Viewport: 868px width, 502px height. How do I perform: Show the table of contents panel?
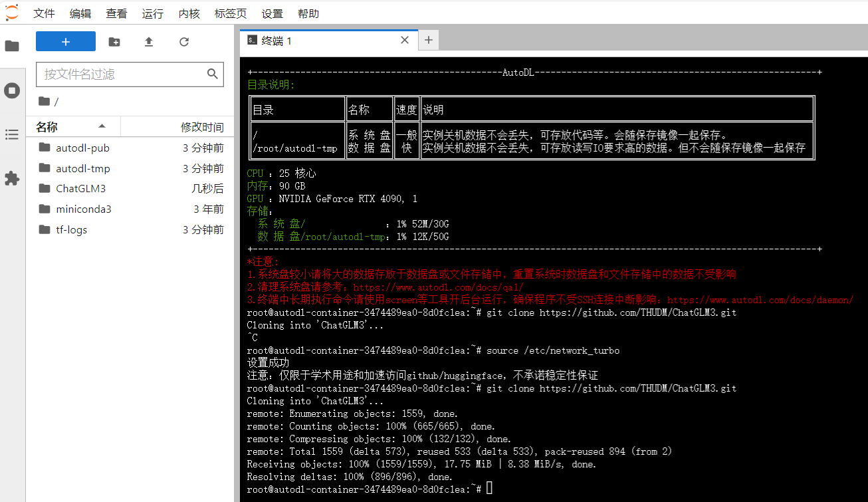click(x=12, y=135)
